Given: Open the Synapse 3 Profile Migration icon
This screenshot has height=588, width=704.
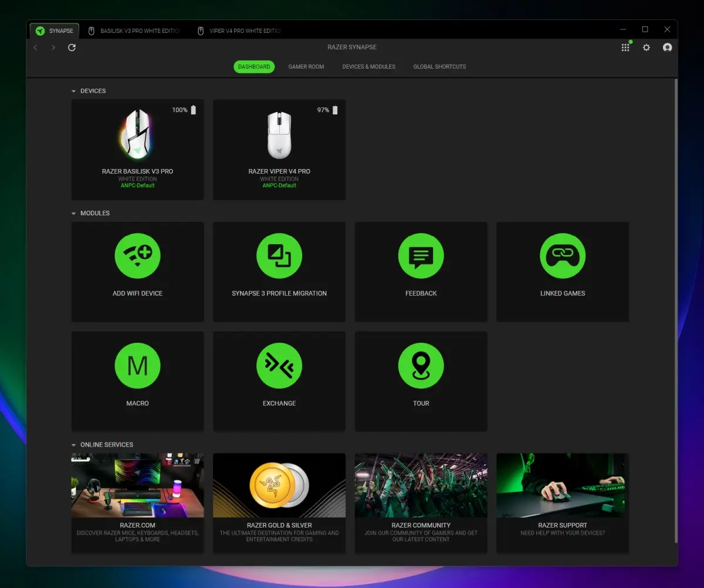Looking at the screenshot, I should coord(279,256).
